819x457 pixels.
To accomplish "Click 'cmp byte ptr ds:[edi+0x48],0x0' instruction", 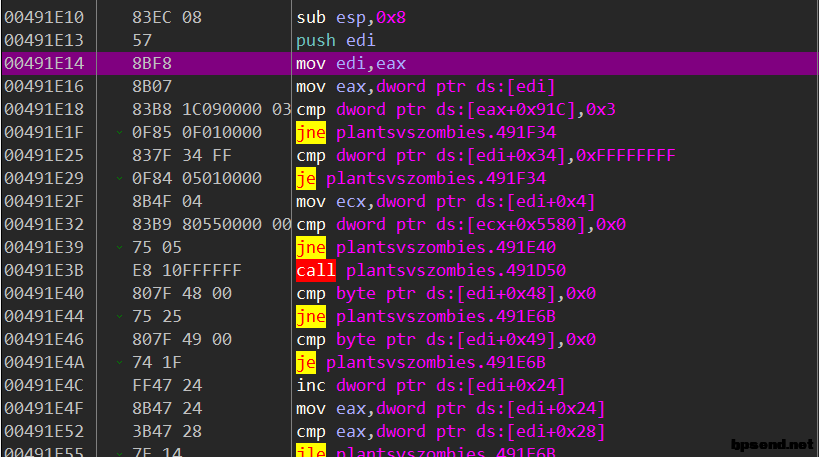I will tap(446, 293).
